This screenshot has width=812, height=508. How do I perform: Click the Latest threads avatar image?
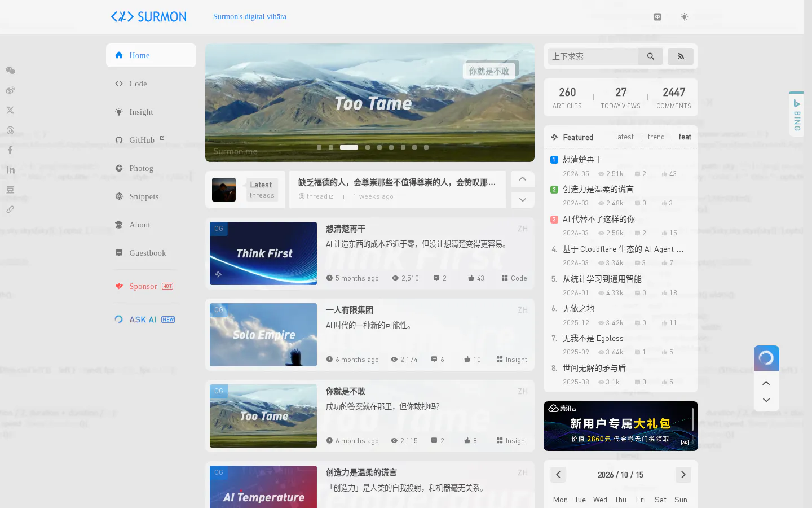224,190
